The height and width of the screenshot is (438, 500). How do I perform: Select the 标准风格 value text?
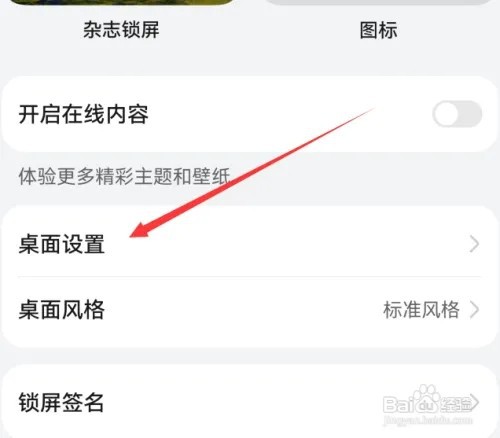422,310
